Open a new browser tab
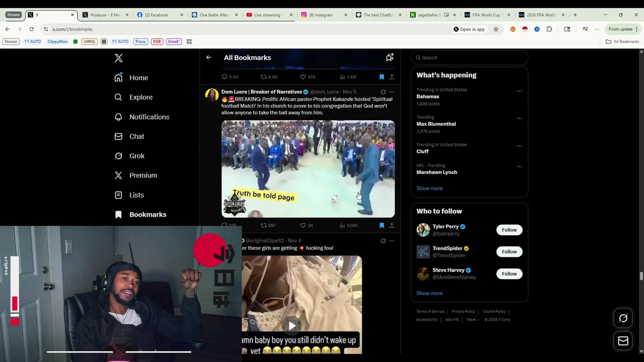Image resolution: width=644 pixels, height=362 pixels. coord(575,15)
